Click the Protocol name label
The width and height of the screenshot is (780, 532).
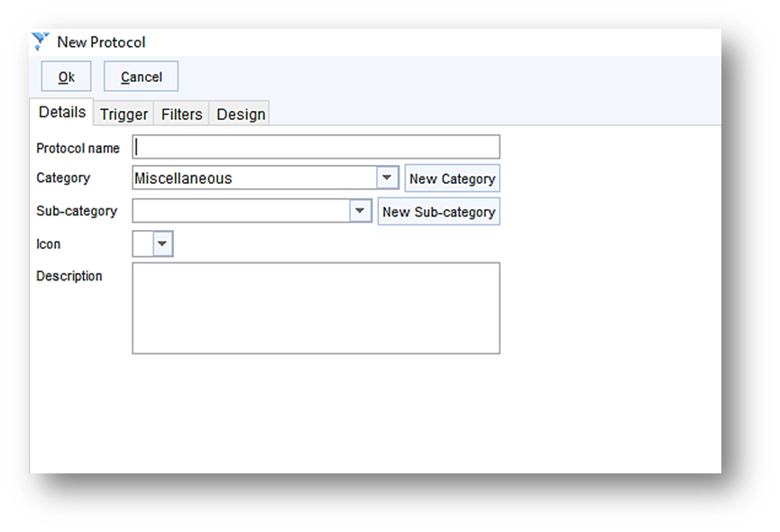coord(78,148)
